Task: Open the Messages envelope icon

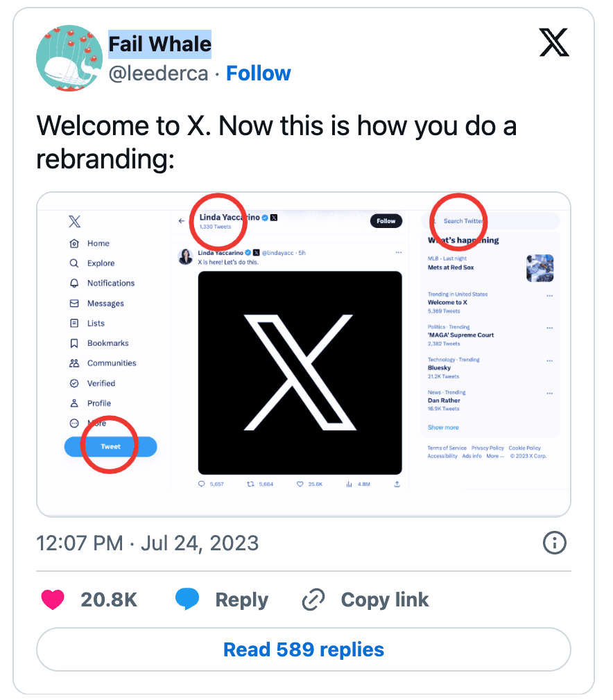Action: coord(73,303)
